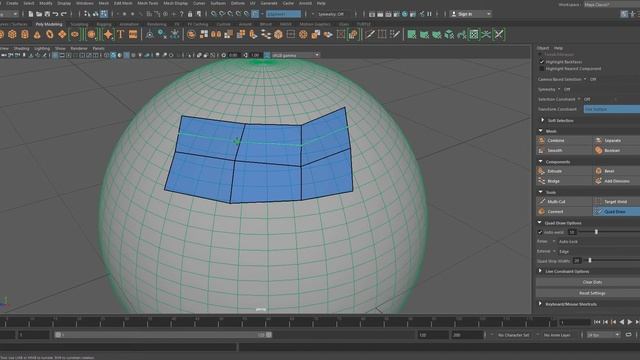Viewport: 640px width, 360px height.
Task: Toggle Highlight Nearest Component checkbox
Action: pyautogui.click(x=542, y=69)
